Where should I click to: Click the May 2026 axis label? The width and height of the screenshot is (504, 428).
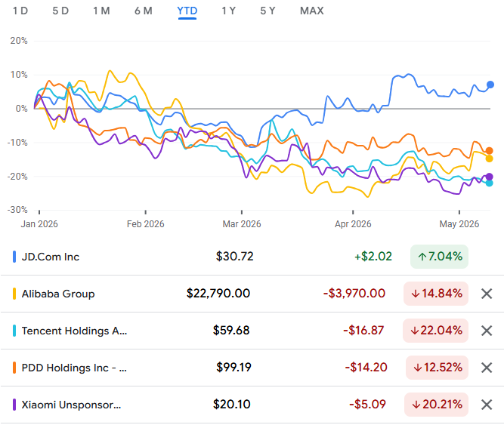pos(459,223)
